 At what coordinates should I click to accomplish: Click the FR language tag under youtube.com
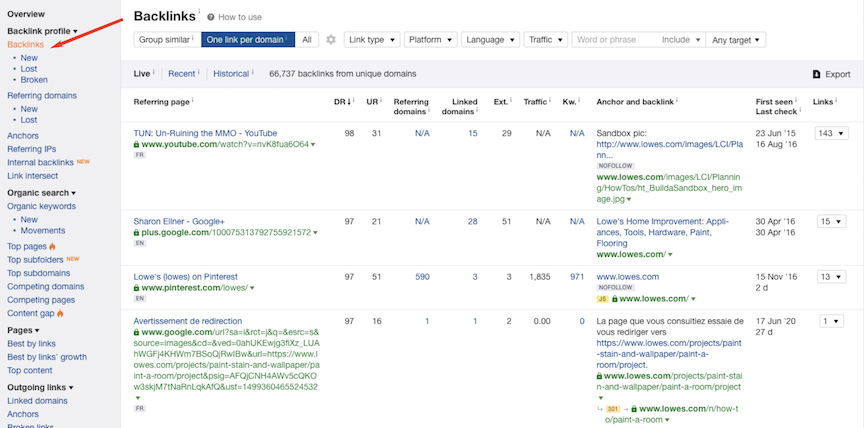coord(139,155)
